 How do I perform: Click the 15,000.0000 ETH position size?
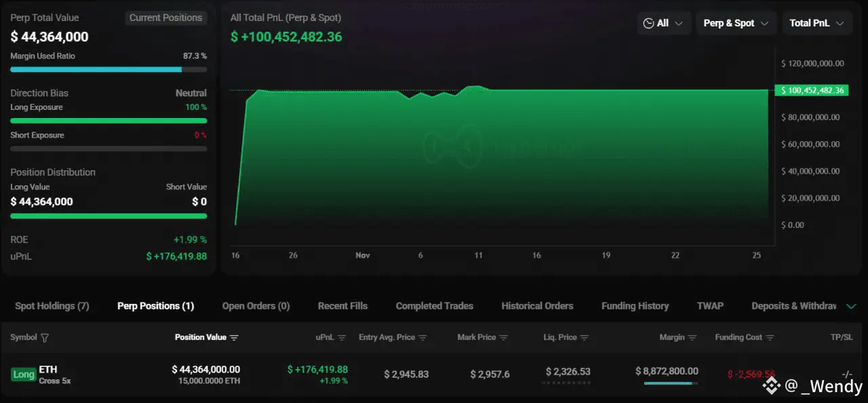click(x=209, y=381)
